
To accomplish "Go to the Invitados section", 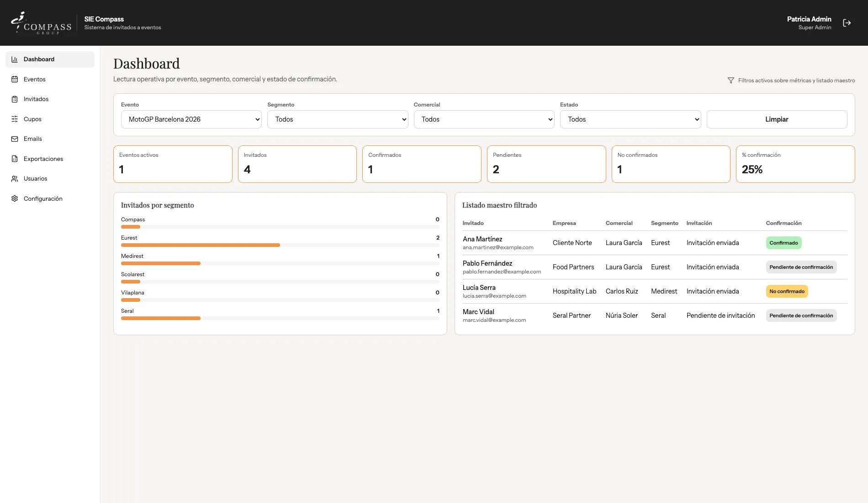I will (50, 99).
